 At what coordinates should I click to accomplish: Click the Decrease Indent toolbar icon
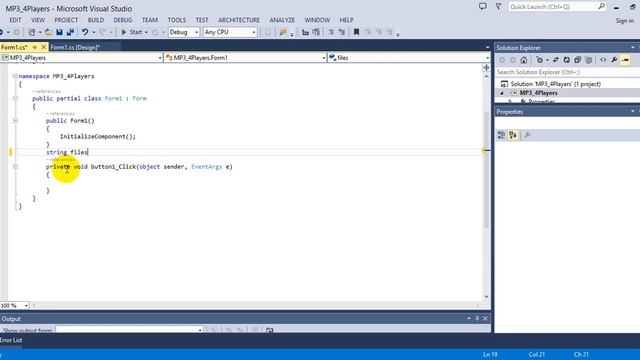coord(305,32)
